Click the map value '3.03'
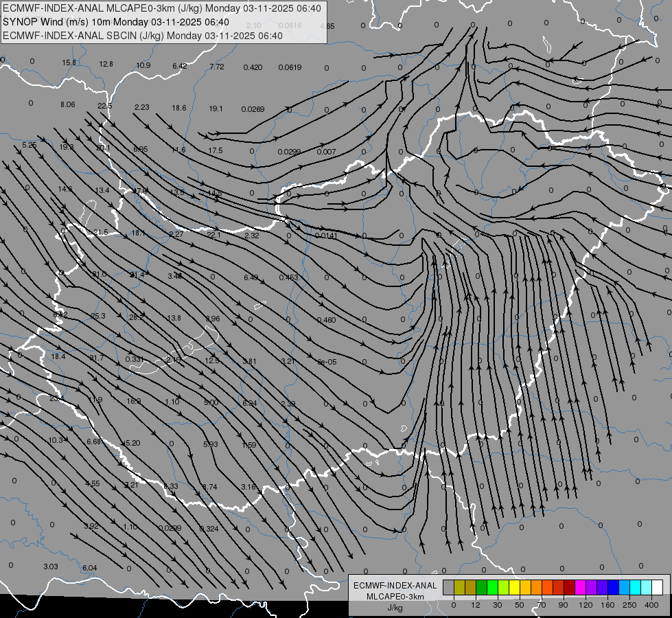 point(51,566)
